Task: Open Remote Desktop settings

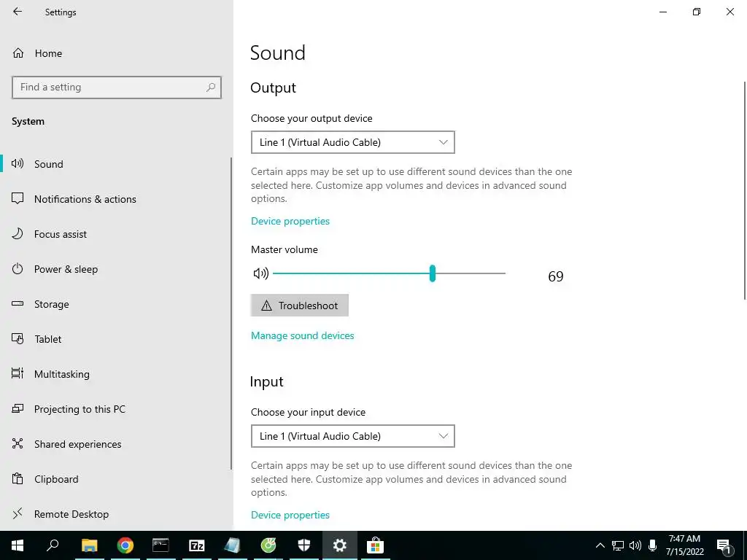Action: (116, 514)
